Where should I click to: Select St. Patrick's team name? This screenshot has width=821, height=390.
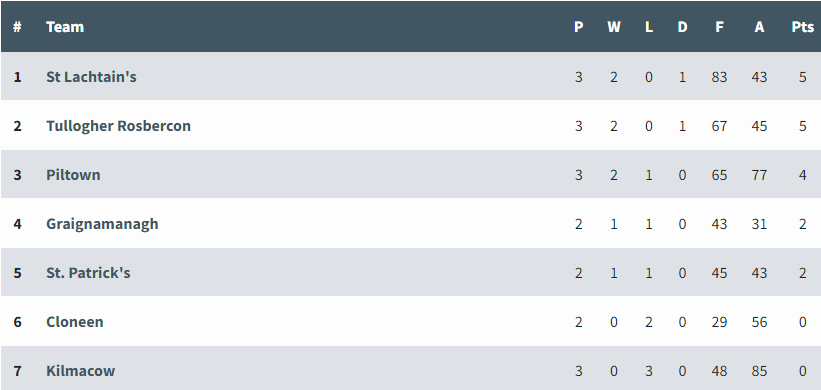pyautogui.click(x=88, y=273)
